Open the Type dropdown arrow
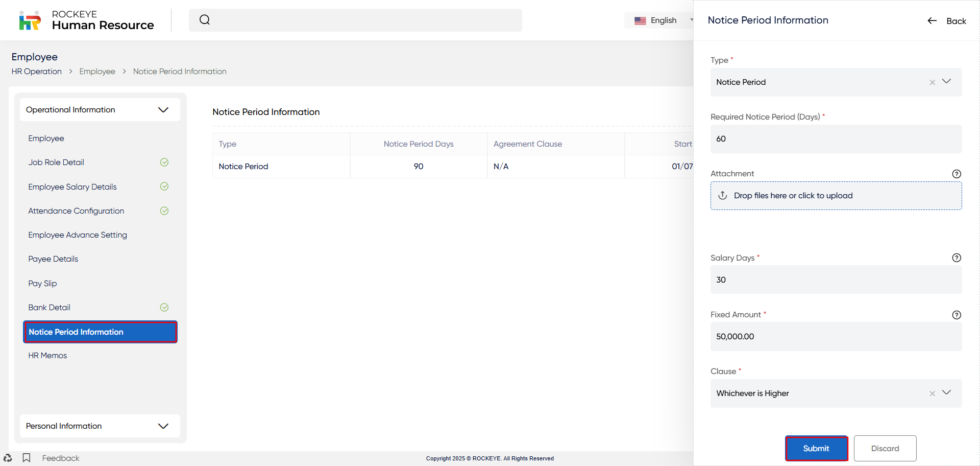Image resolution: width=980 pixels, height=466 pixels. tap(946, 82)
